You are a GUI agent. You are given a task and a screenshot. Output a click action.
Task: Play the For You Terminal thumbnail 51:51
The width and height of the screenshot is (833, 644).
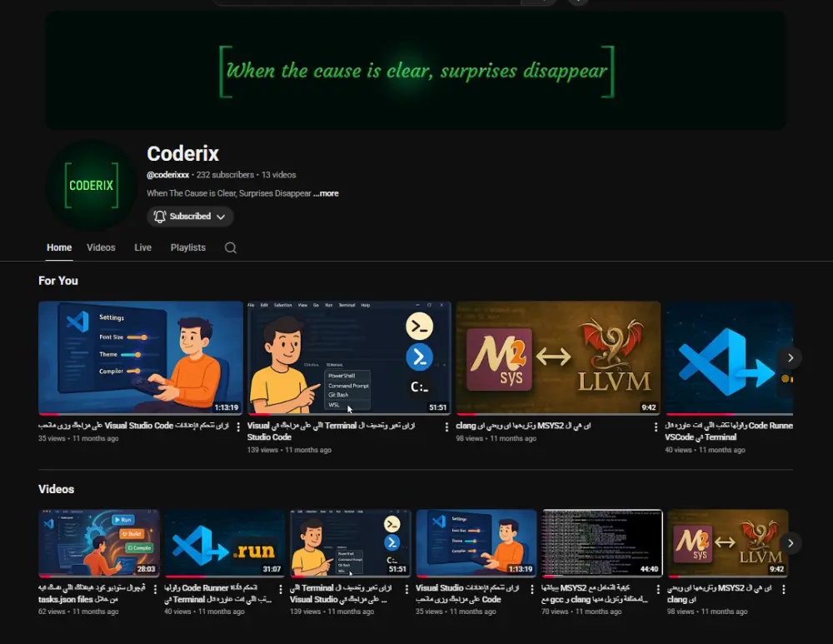pyautogui.click(x=349, y=357)
